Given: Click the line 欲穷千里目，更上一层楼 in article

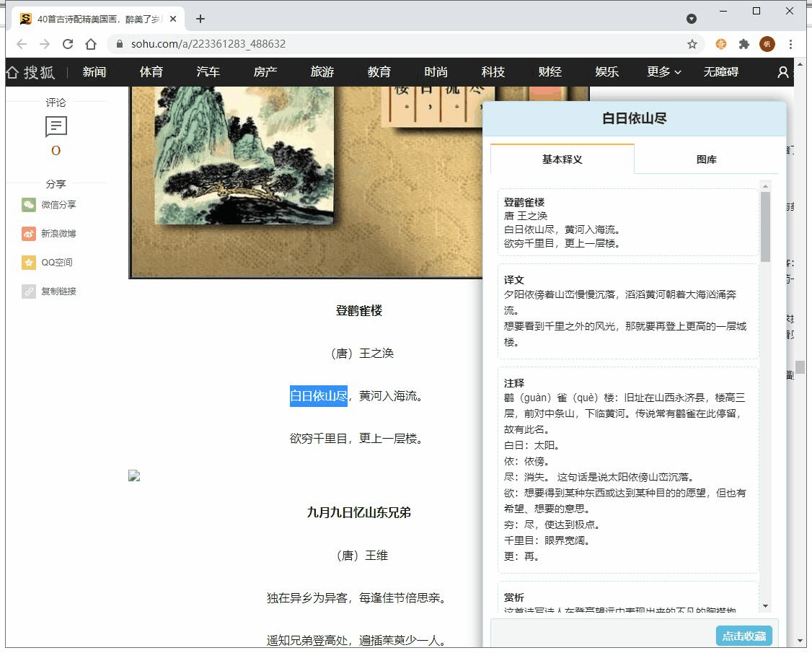Looking at the screenshot, I should tap(357, 439).
